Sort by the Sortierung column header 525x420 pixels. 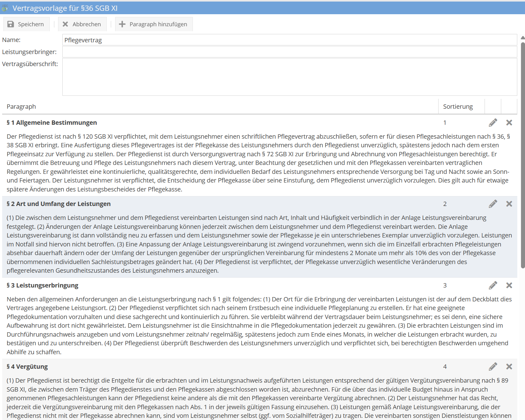coord(458,107)
